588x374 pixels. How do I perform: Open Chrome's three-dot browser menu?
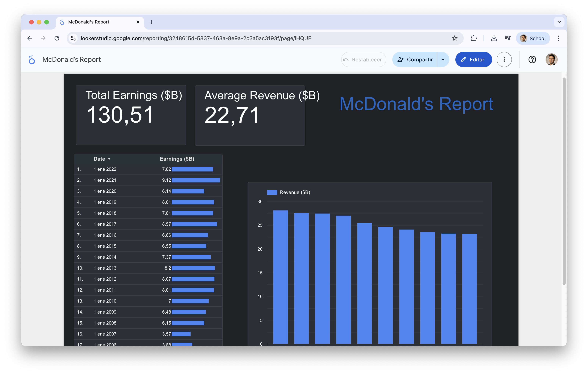(x=558, y=38)
